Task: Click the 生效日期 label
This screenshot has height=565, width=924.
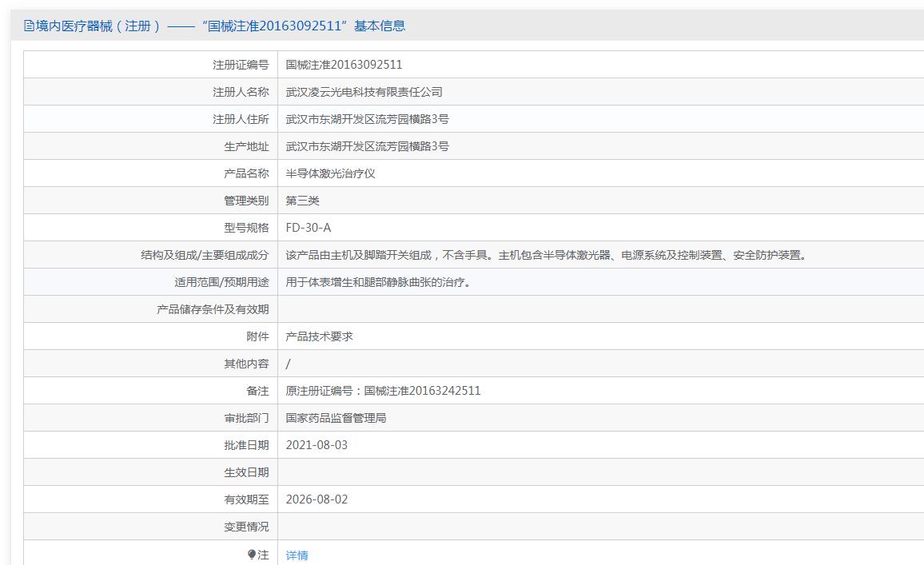Action: [x=246, y=472]
